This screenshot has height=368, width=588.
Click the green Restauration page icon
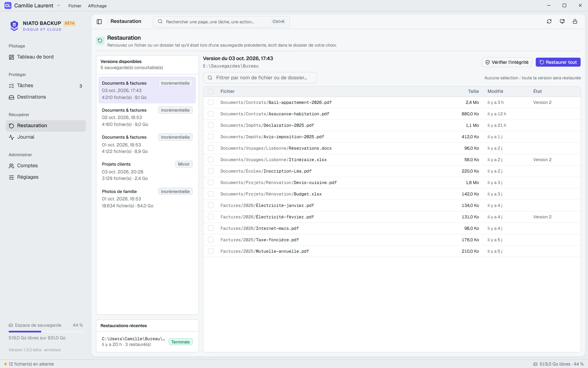(x=100, y=41)
